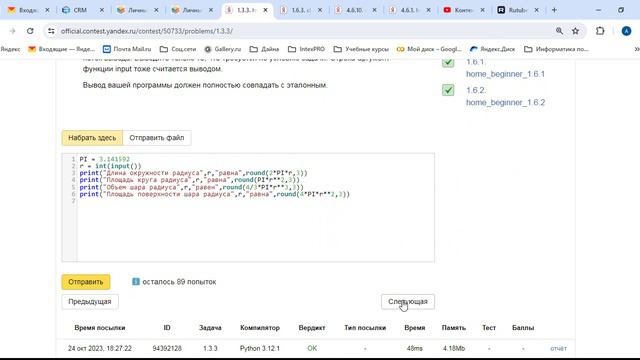640x360 pixels.
Task: Switch to the CRM tab
Action: pos(80,10)
